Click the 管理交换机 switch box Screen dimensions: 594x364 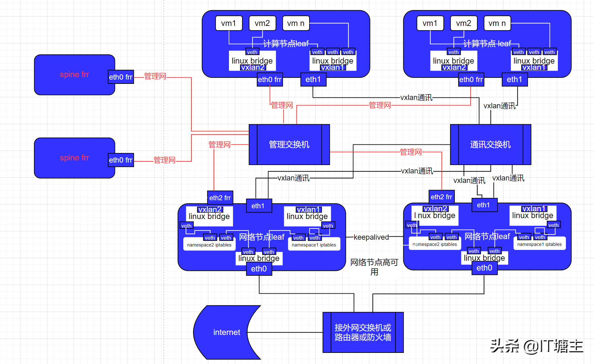[x=289, y=144]
